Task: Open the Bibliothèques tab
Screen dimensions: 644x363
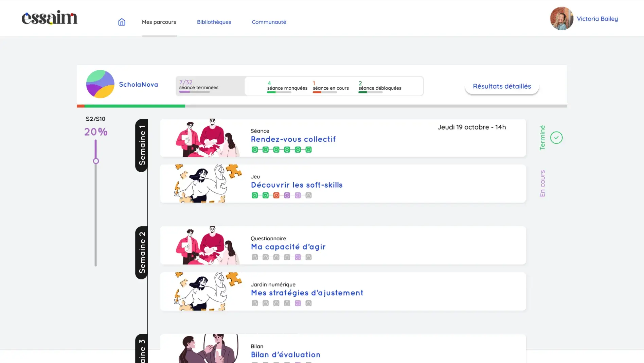Action: [x=214, y=22]
